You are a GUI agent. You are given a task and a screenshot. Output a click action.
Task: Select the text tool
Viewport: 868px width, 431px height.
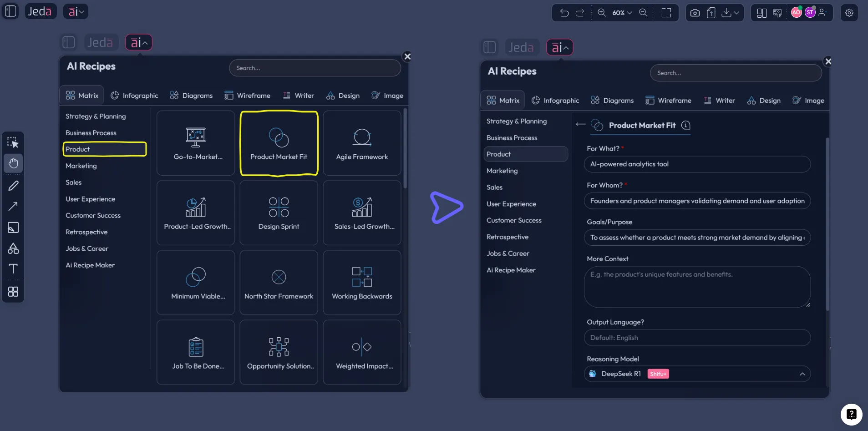(x=13, y=269)
